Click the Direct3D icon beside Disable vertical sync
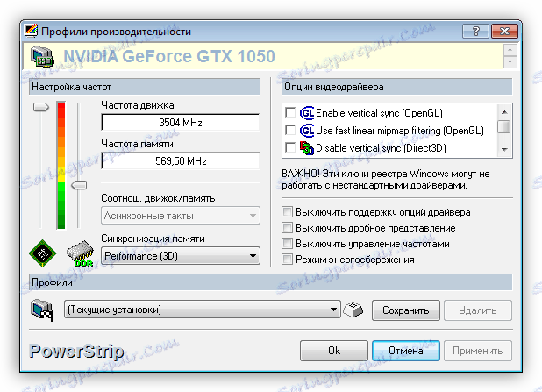This screenshot has width=542, height=392. (307, 148)
